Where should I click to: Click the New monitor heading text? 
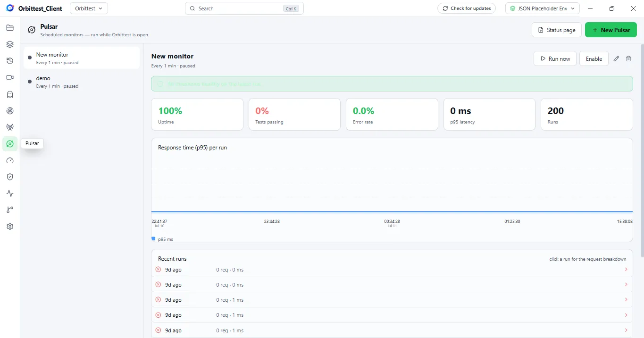[172, 56]
